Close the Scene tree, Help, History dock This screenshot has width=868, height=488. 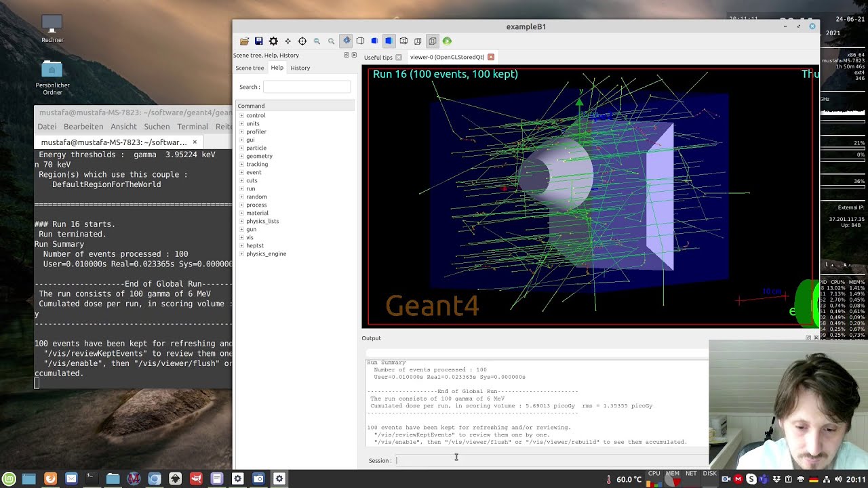tap(354, 55)
